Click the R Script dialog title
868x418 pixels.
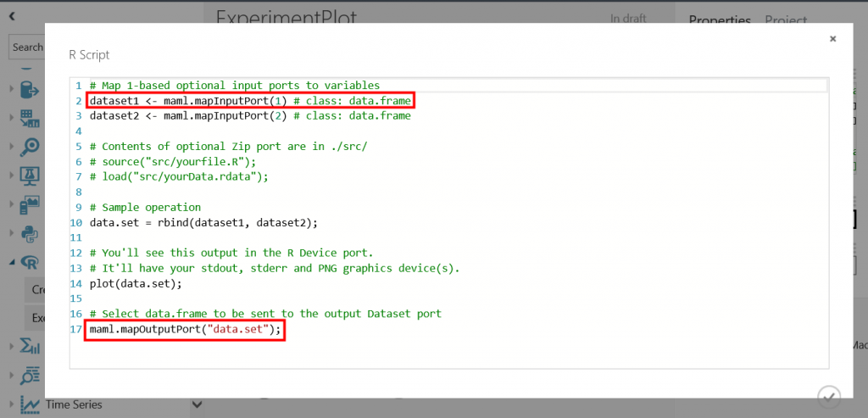[x=89, y=55]
